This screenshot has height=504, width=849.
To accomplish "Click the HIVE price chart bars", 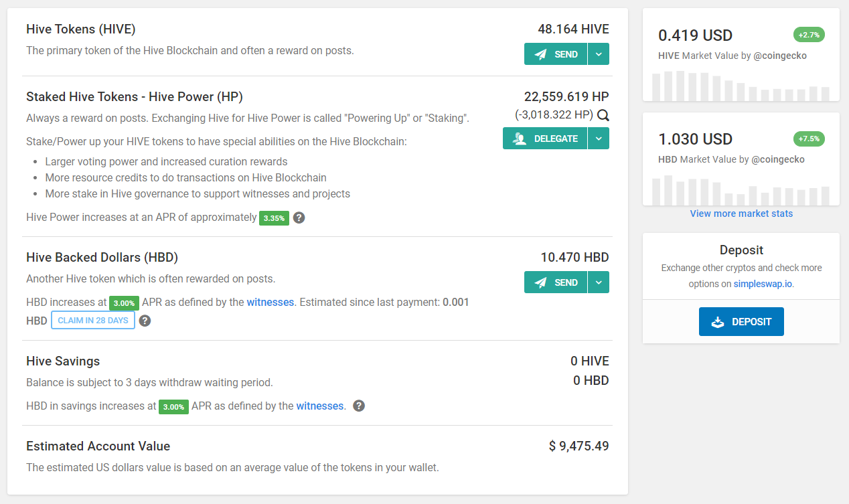I will [741, 86].
